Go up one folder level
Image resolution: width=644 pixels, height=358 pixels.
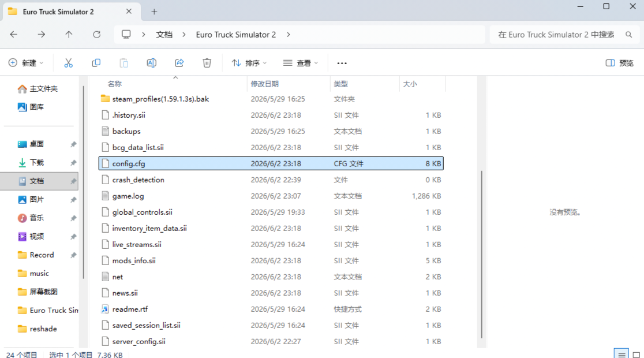[x=69, y=35]
